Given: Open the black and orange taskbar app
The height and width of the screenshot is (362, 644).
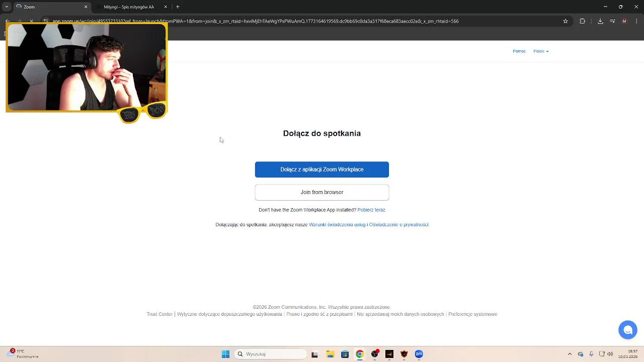Looking at the screenshot, I should pyautogui.click(x=389, y=354).
